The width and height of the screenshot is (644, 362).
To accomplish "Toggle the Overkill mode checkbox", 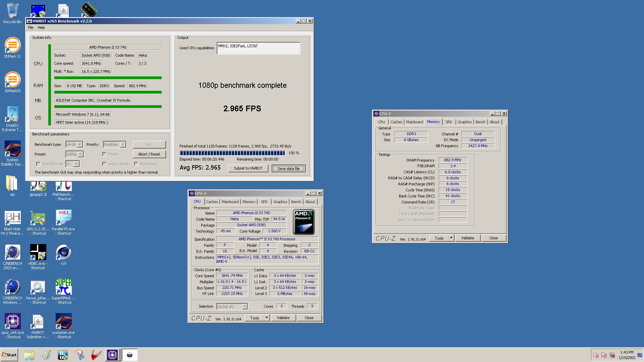I will [38, 164].
